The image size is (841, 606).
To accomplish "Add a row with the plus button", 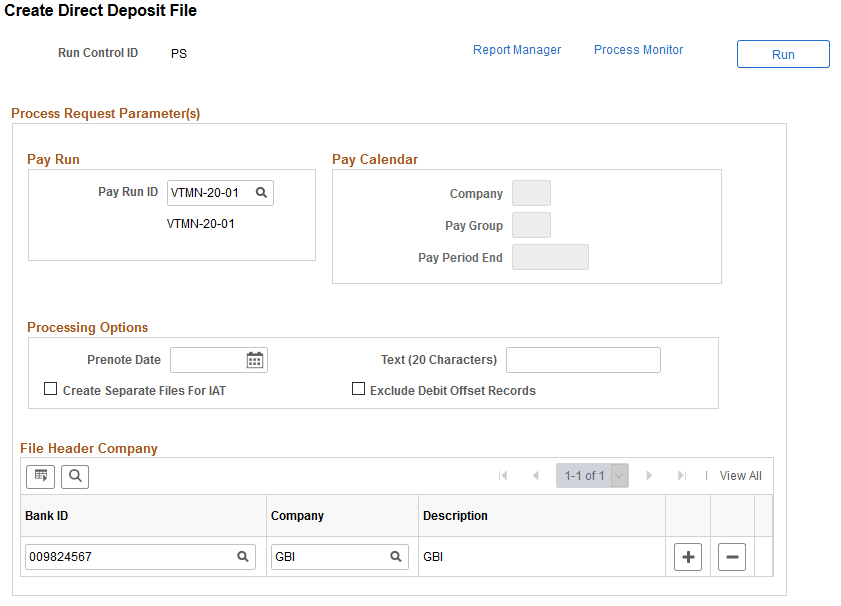I will point(688,557).
